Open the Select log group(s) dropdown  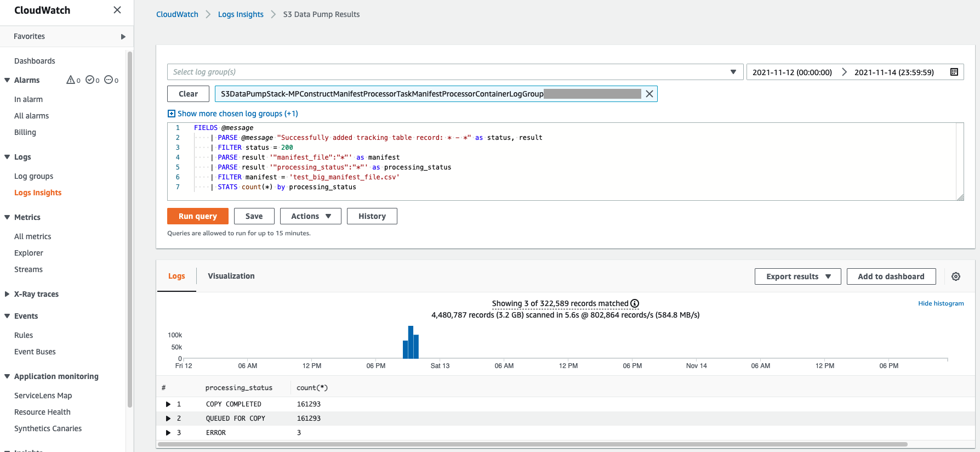[455, 72]
